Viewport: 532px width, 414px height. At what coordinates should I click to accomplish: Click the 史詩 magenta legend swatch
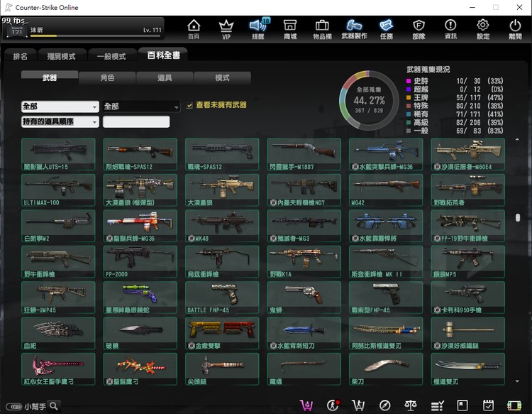pyautogui.click(x=409, y=81)
